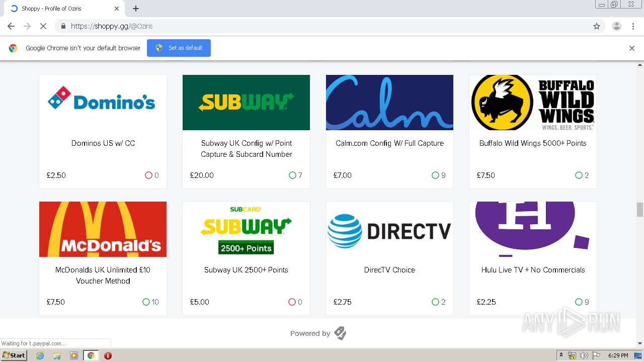This screenshot has height=362, width=644.
Task: View site security lock icon
Action: tap(63, 26)
